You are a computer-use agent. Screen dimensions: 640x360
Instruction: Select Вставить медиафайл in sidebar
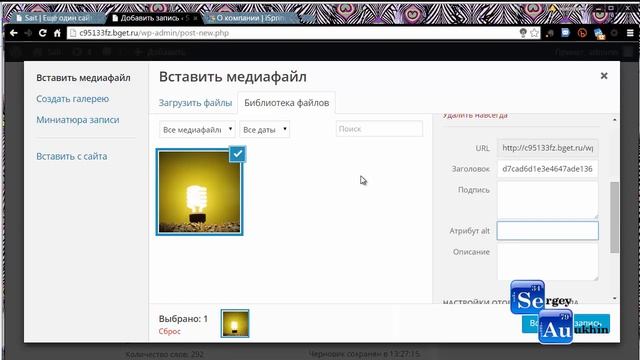[83, 78]
